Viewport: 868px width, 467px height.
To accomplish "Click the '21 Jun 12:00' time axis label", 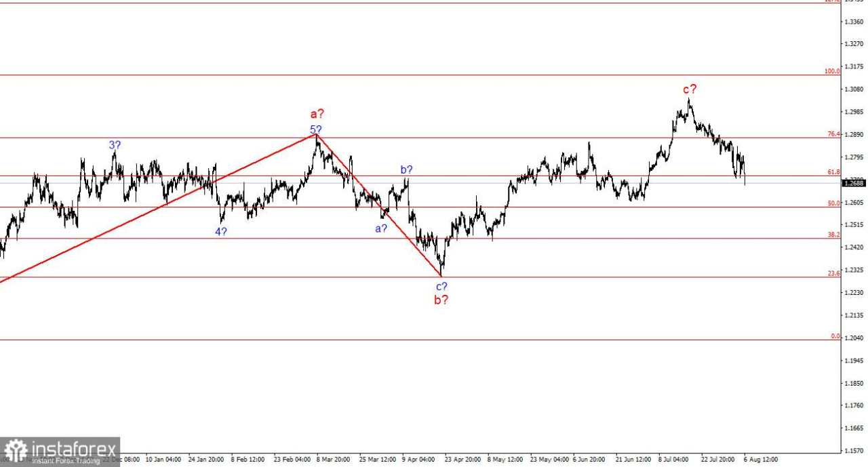I will (633, 459).
